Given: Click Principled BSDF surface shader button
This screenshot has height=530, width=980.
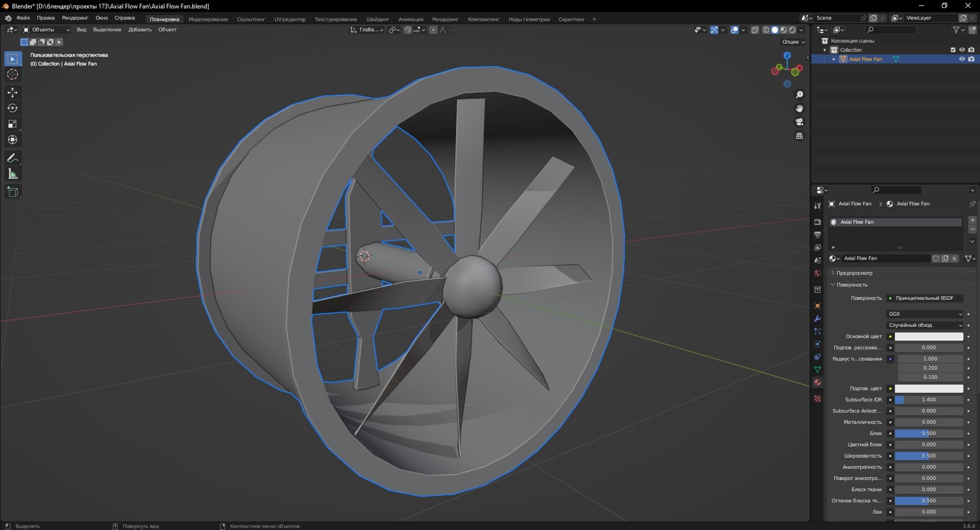Looking at the screenshot, I should point(925,298).
